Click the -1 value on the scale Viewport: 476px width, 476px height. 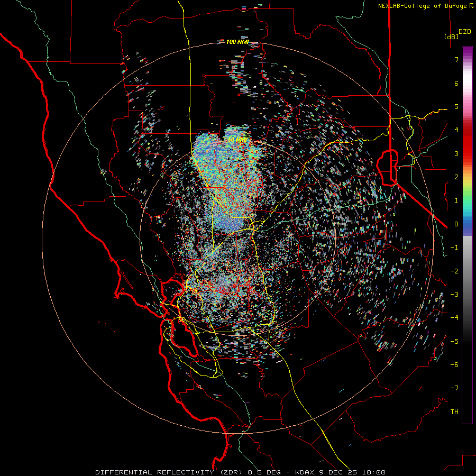(454, 248)
